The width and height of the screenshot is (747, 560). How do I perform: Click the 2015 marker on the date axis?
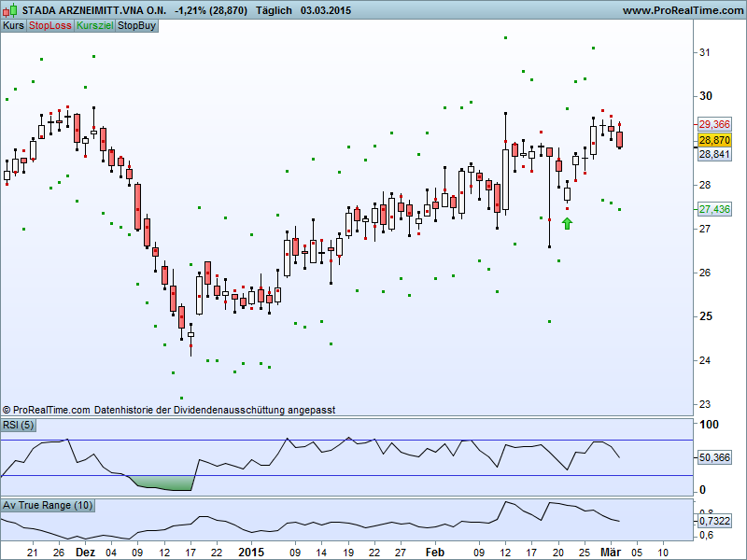(251, 552)
